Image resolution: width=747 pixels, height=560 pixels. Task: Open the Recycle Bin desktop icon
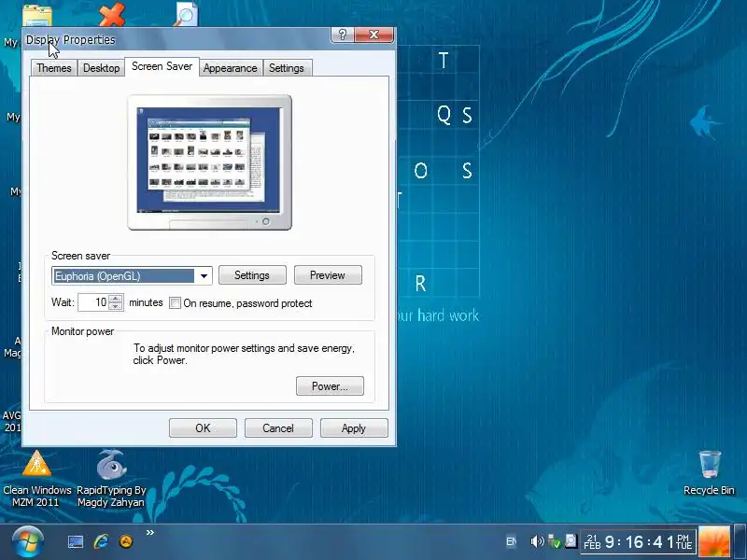tap(709, 473)
